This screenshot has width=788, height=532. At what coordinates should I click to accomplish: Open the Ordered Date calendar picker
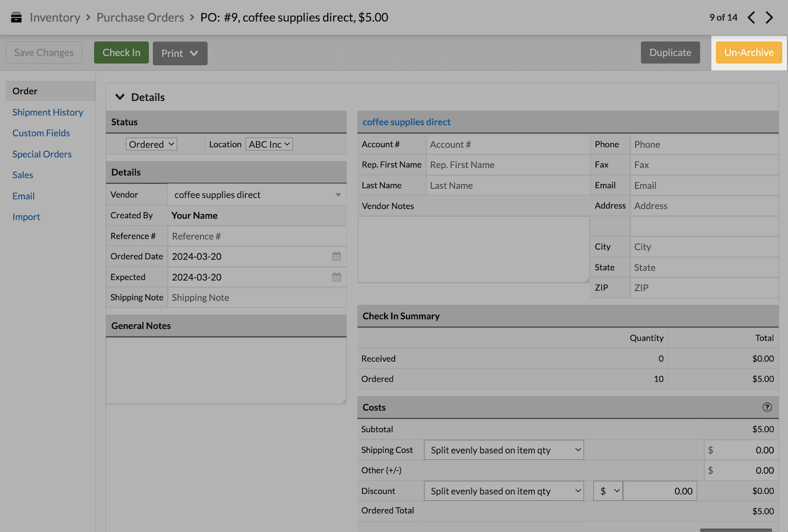pos(337,256)
